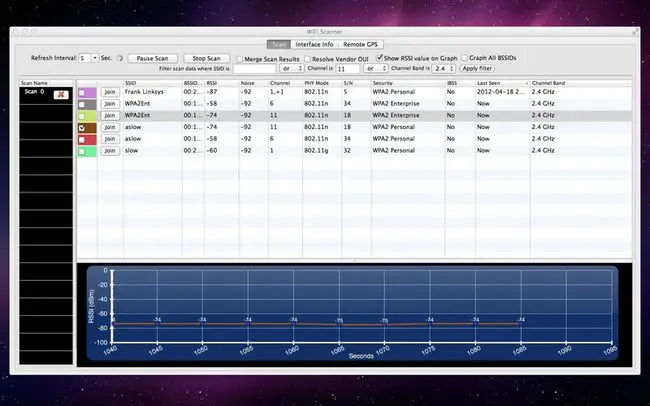Image resolution: width=650 pixels, height=406 pixels.
Task: Toggle graph checkbox for slow network row
Action: (x=82, y=151)
